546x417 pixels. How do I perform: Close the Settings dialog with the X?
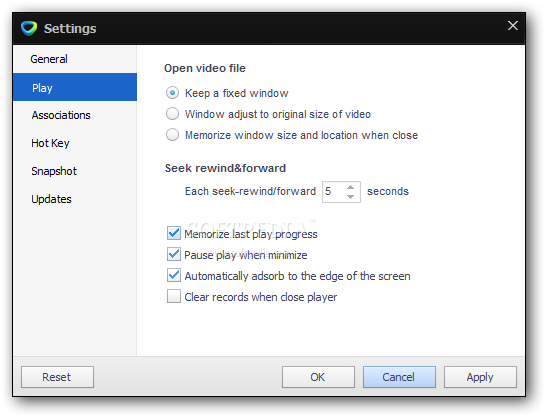pos(513,25)
